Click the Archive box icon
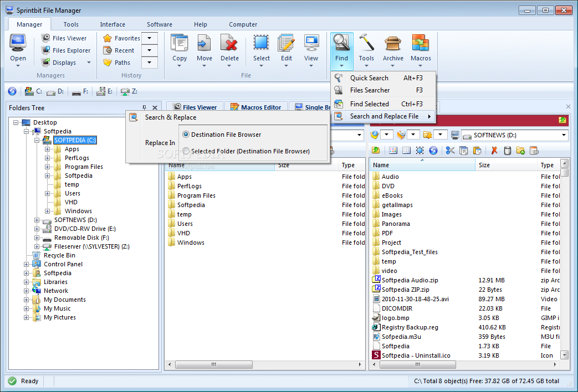Image resolution: width=578 pixels, height=392 pixels. point(393,44)
